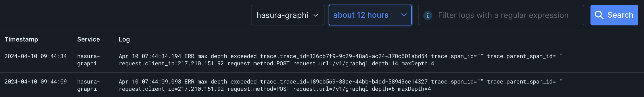This screenshot has height=97, width=644.
Task: Select the Timestamp column header
Action: click(21, 39)
